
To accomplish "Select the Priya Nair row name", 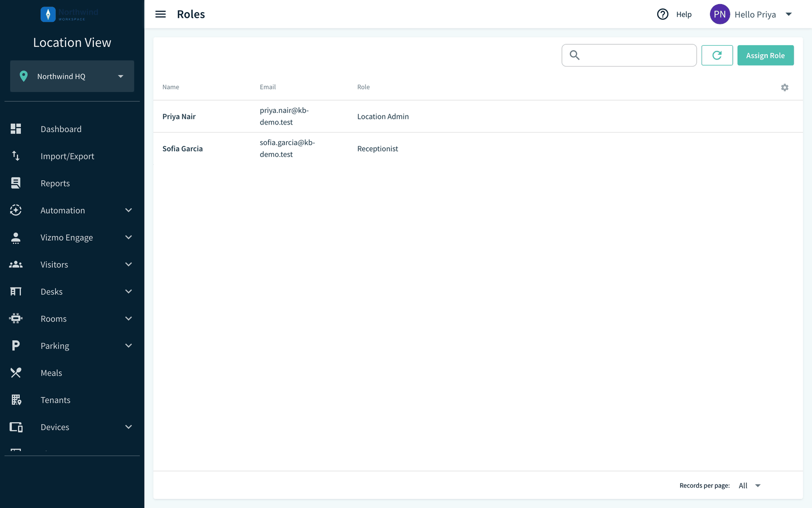I will [179, 116].
